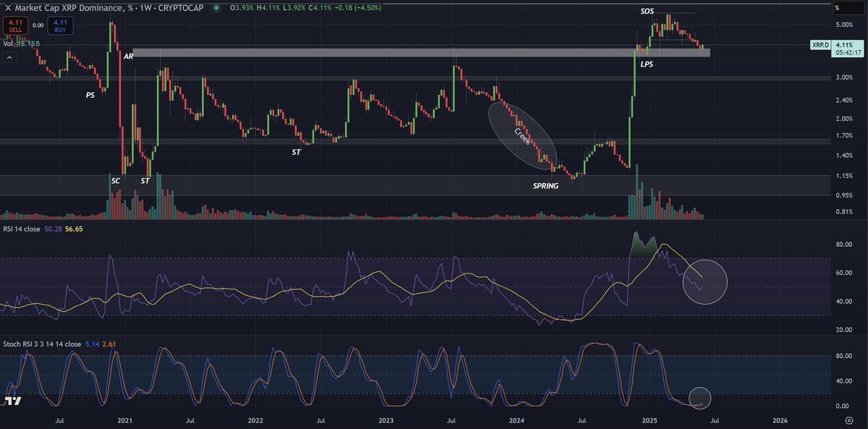Click the XRP.D symbol price label

(820, 45)
